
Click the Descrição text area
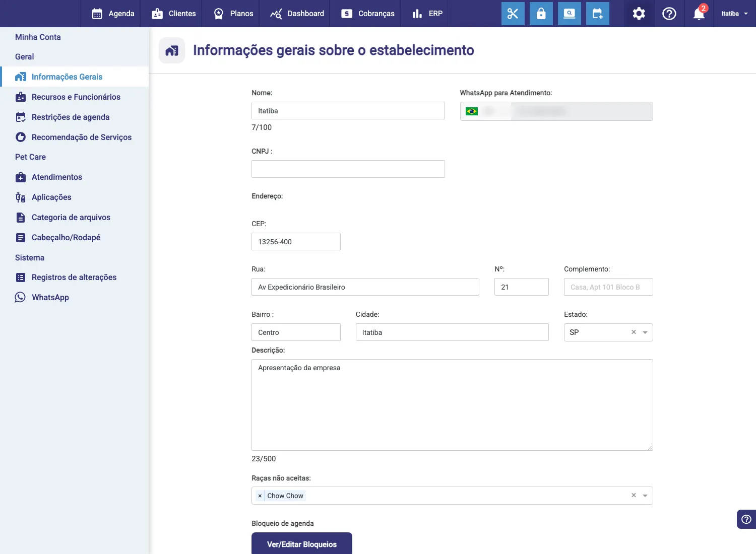pos(452,405)
